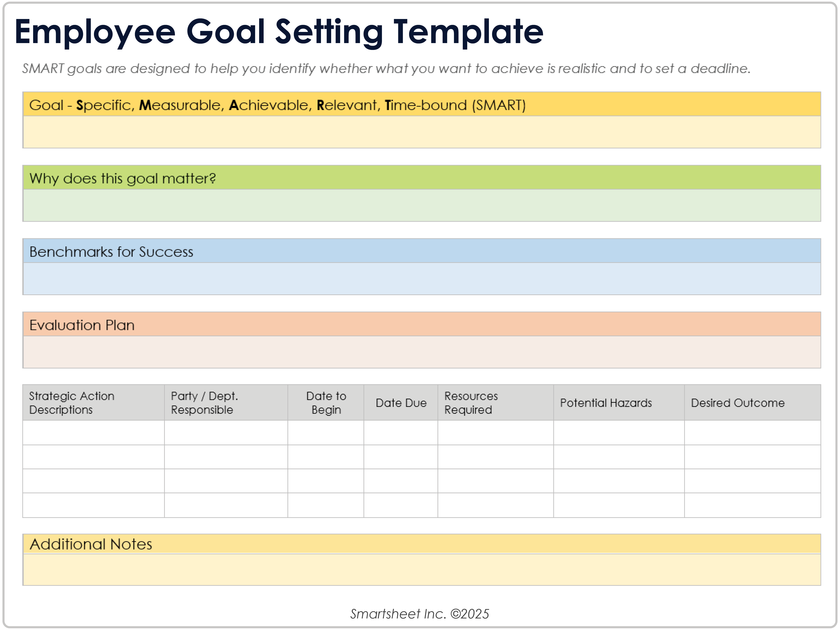
Task: Click the Smartsheet Inc. ©2025 footer text
Action: point(420,614)
